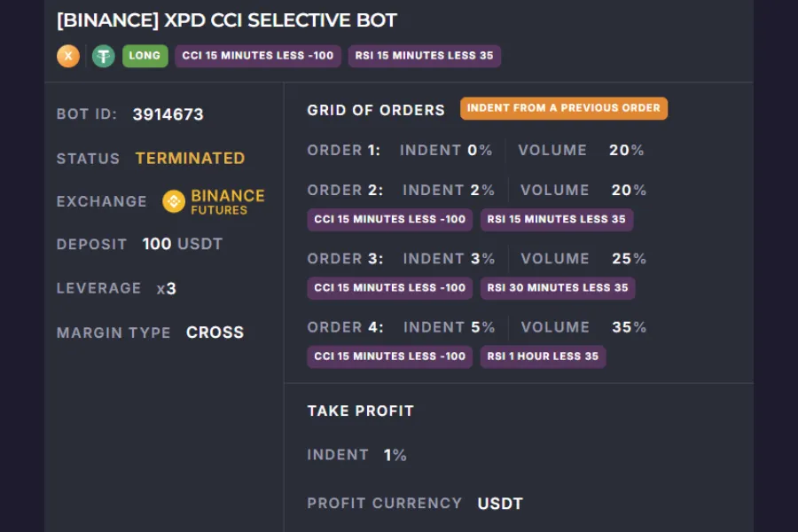Select the RSI 15 minutes badge in header
The width and height of the screenshot is (798, 532).
point(425,56)
